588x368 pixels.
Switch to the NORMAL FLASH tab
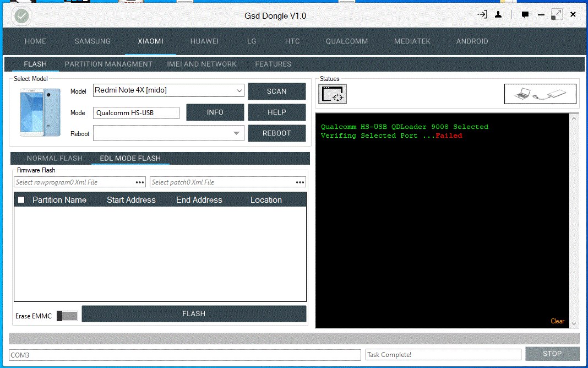click(x=55, y=158)
